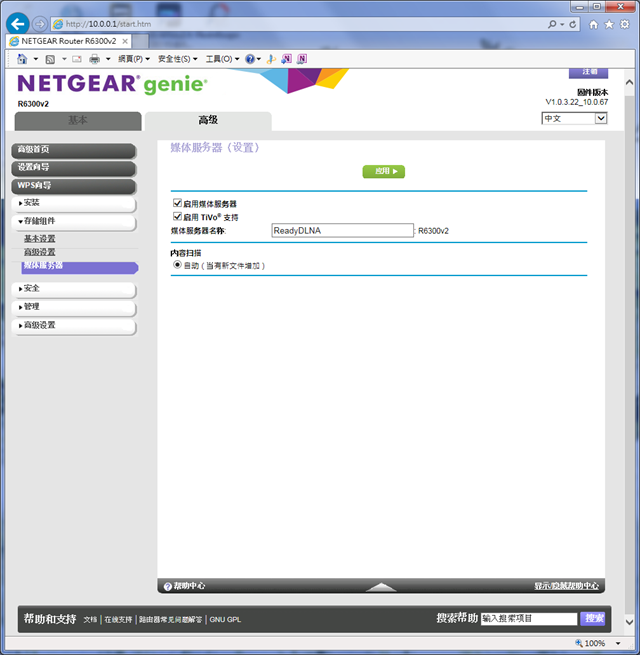This screenshot has height=655, width=640.
Task: Click the search help input field
Action: point(529,619)
